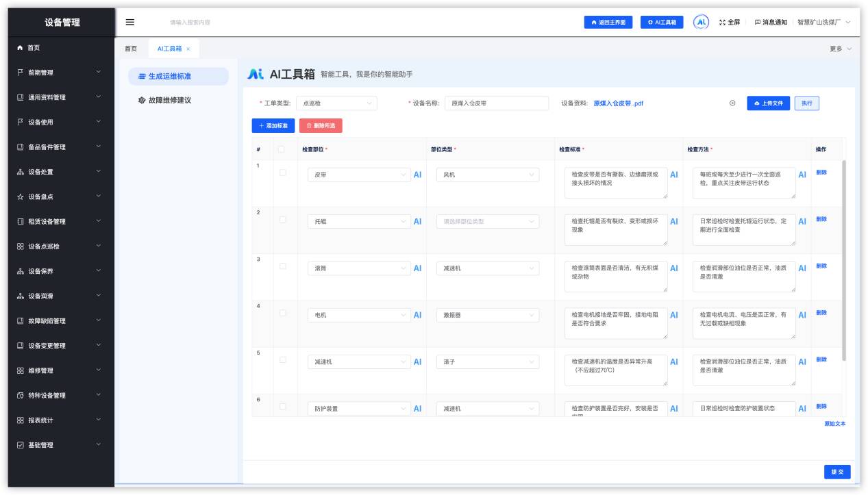Open the 激振器 part type dropdown
Image resolution: width=868 pixels, height=495 pixels.
[487, 315]
